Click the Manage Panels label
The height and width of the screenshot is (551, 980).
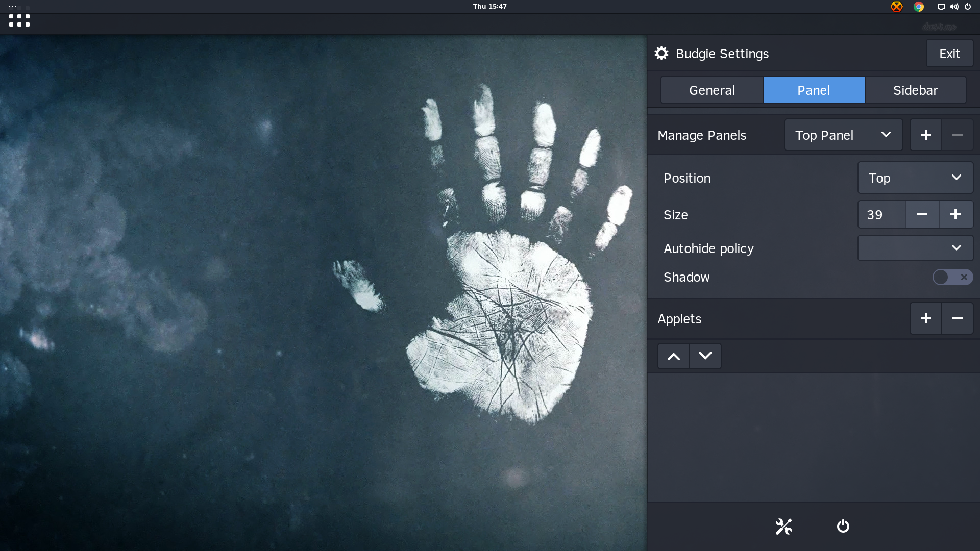[702, 135]
